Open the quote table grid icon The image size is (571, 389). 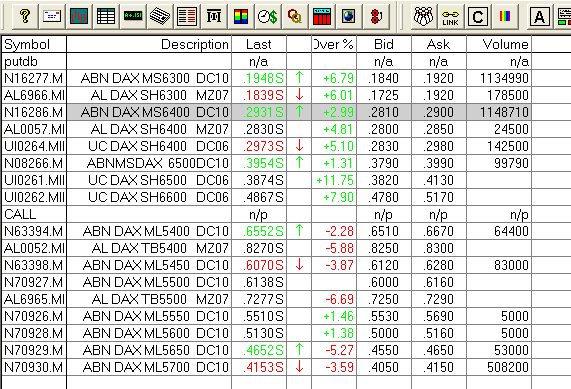coord(106,16)
